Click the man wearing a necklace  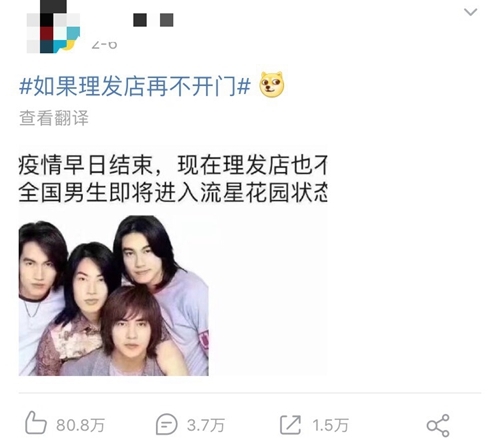pos(38,293)
